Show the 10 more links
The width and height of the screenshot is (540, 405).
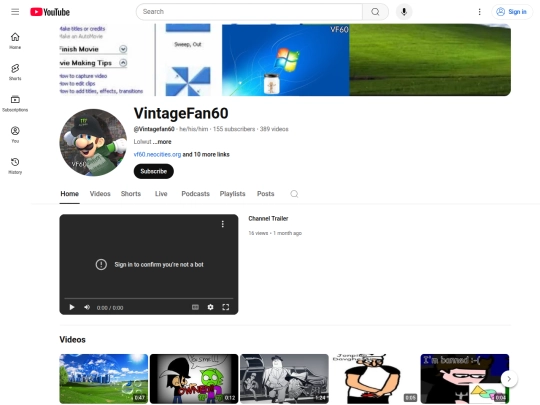point(206,155)
